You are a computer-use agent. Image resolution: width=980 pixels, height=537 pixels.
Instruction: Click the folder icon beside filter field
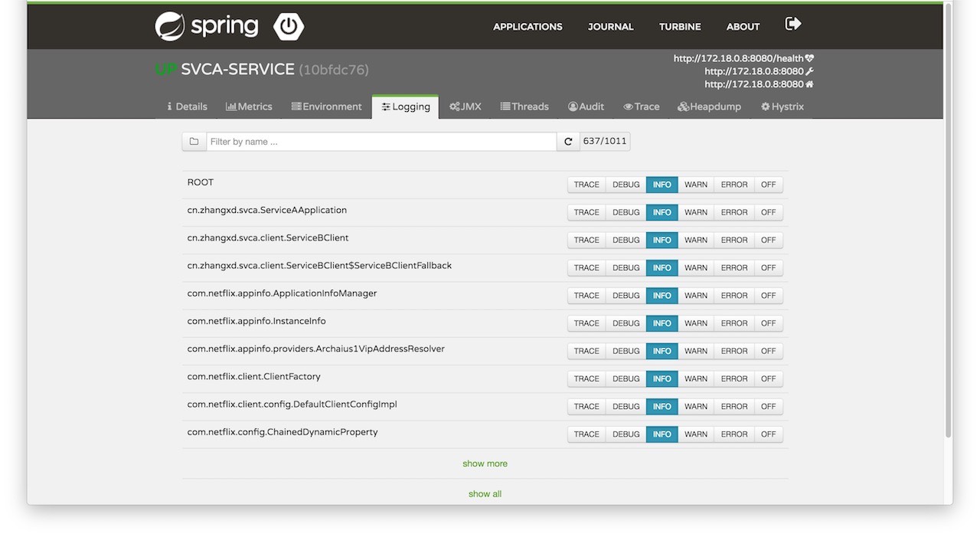[x=194, y=142]
